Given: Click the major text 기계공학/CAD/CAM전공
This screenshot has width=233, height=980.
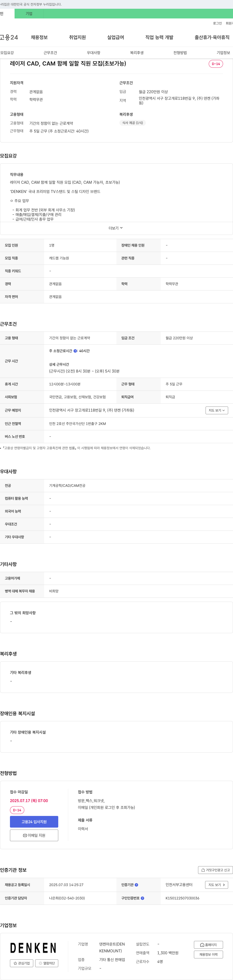Looking at the screenshot, I should [x=67, y=486].
